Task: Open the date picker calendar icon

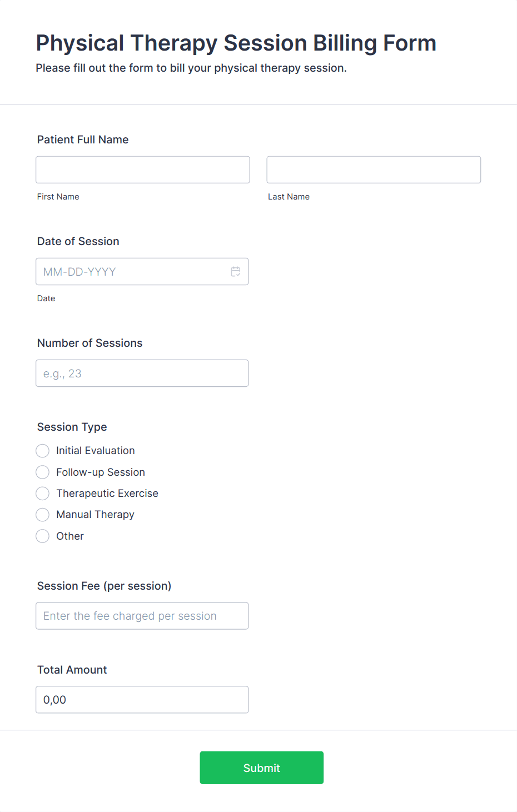Action: click(x=235, y=271)
